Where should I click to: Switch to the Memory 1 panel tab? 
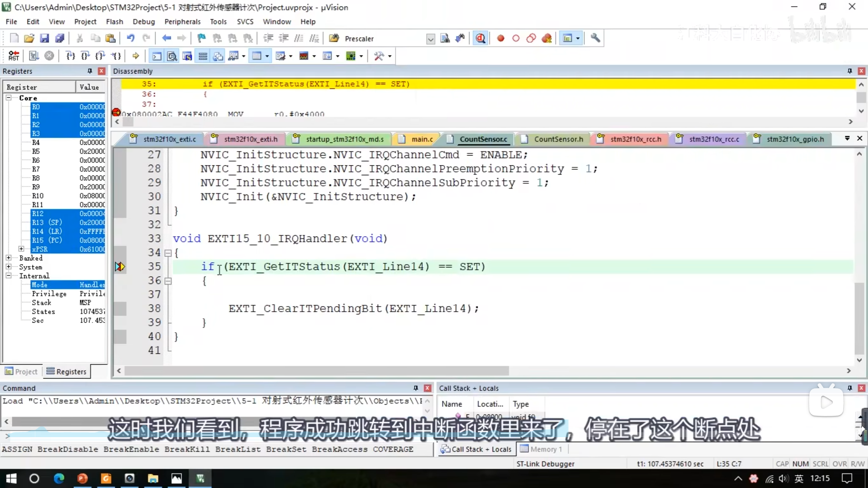point(541,449)
